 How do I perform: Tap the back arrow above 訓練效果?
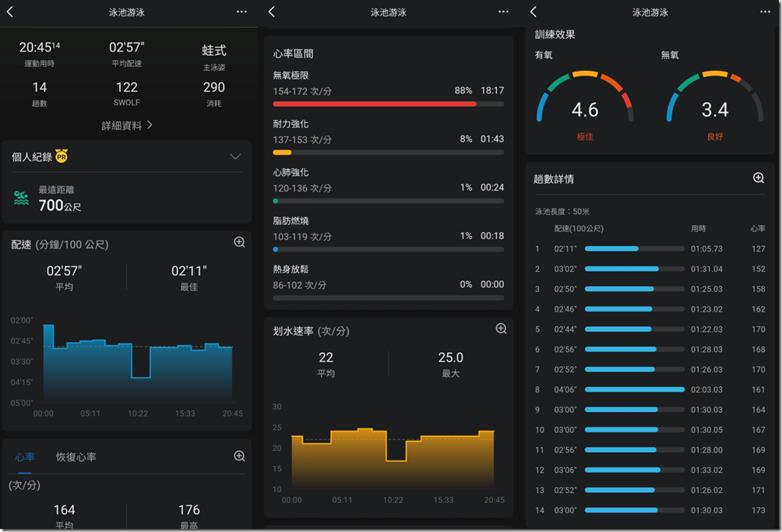534,12
